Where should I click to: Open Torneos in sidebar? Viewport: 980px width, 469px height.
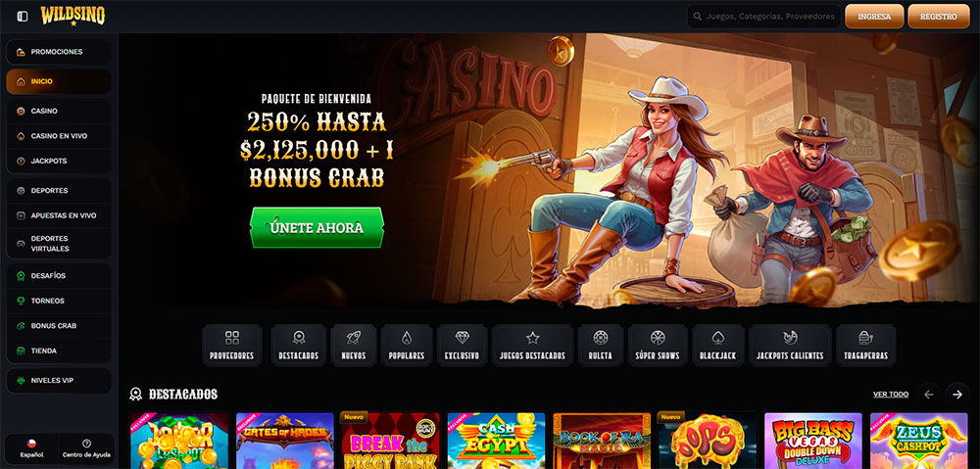59,301
